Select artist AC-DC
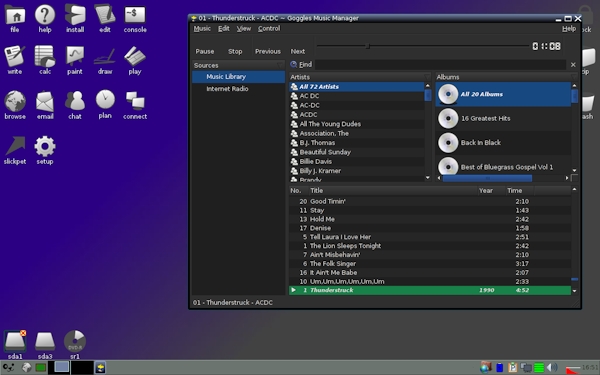 click(x=357, y=105)
